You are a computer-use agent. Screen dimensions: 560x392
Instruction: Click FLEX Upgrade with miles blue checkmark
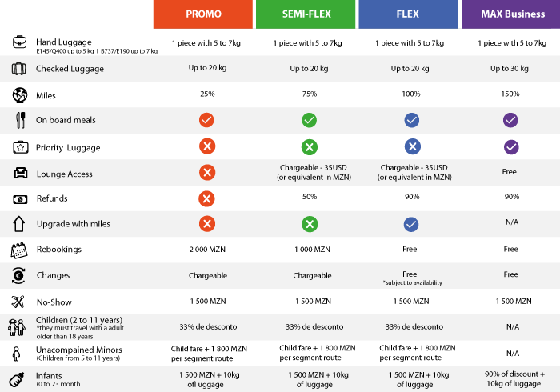point(411,224)
